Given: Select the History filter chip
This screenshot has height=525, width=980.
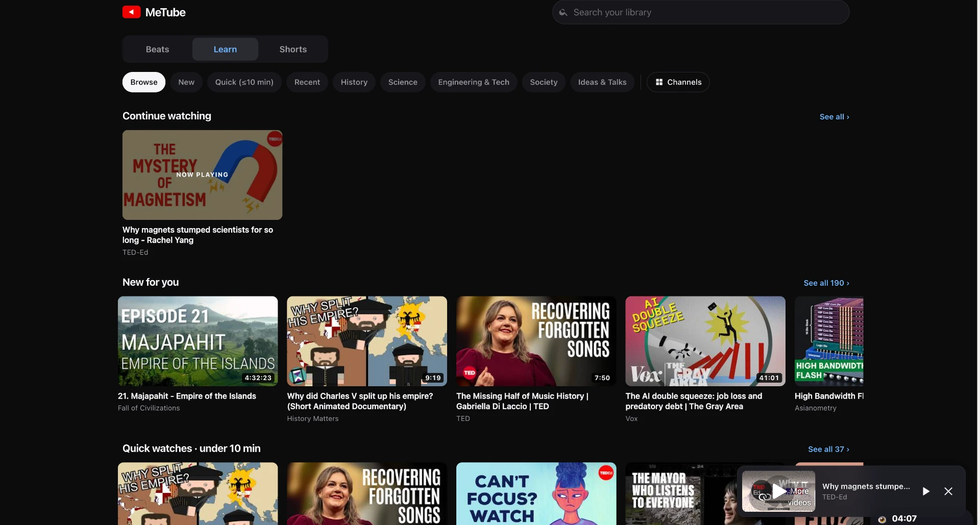Looking at the screenshot, I should tap(354, 82).
